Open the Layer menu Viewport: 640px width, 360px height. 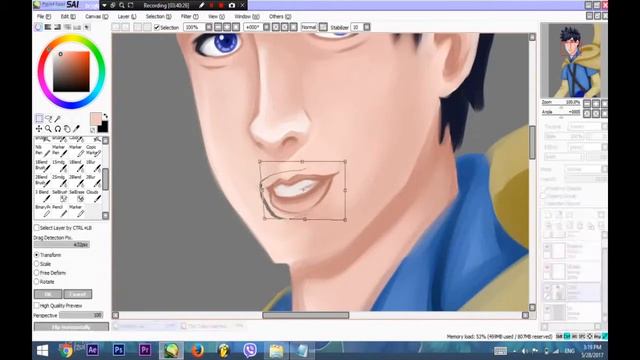(127, 16)
